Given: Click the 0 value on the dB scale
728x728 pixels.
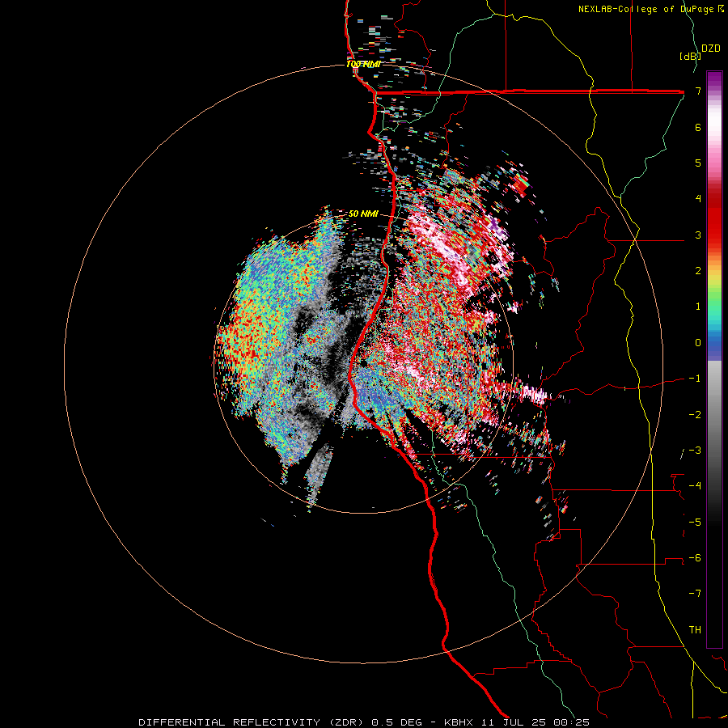Looking at the screenshot, I should (x=698, y=343).
